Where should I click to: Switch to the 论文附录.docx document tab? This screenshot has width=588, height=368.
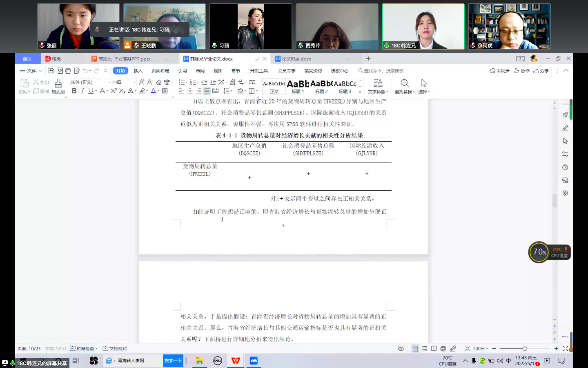tap(296, 59)
